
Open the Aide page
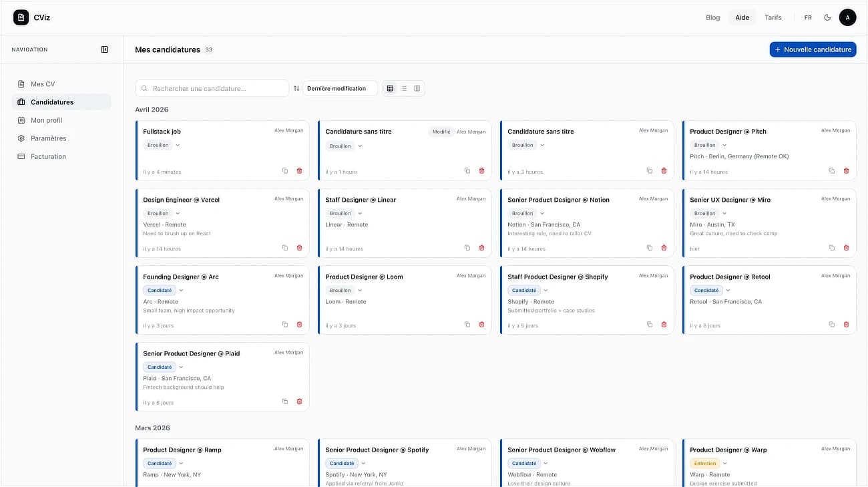(742, 17)
